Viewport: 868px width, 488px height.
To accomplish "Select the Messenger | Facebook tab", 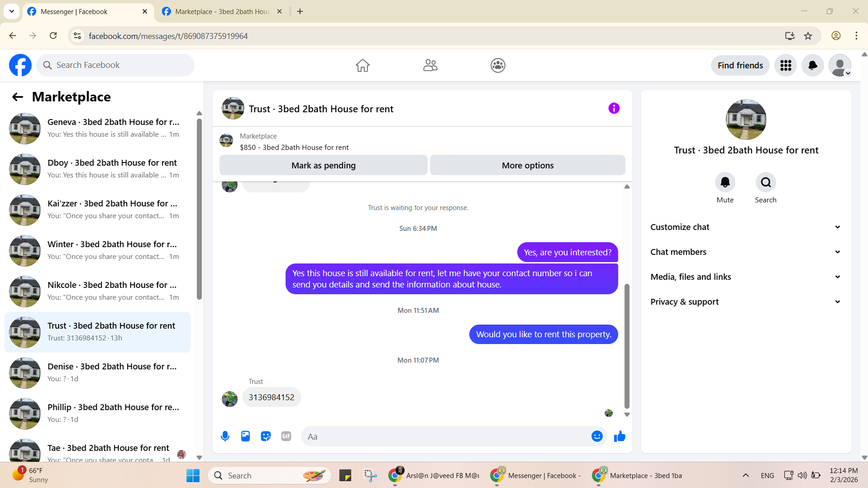I will [x=88, y=11].
